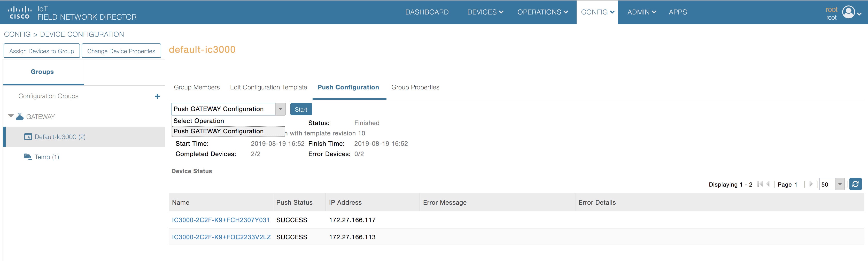Click the Start button

(x=301, y=109)
